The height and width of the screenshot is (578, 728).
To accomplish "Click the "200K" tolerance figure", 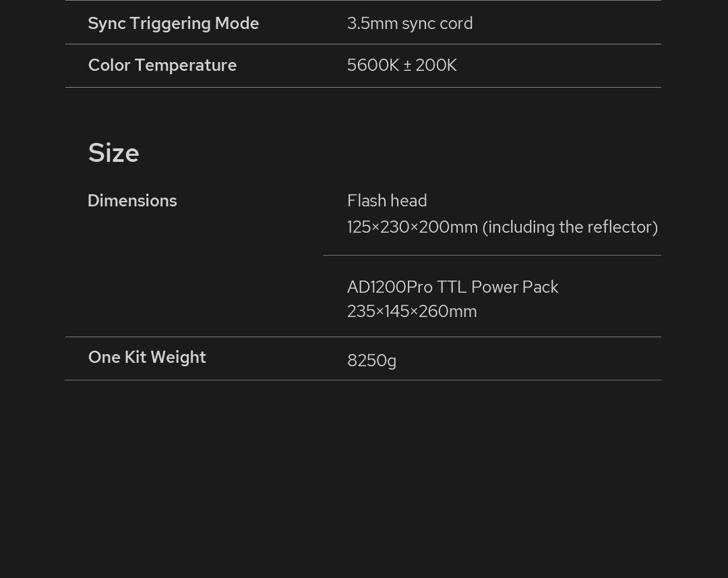I will (436, 65).
